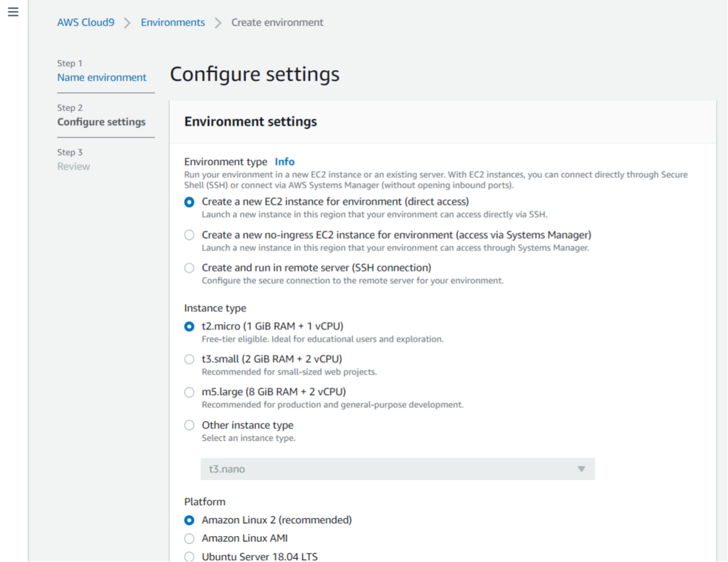Open the hamburger navigation menu
This screenshot has height=562, width=728.
tap(13, 12)
